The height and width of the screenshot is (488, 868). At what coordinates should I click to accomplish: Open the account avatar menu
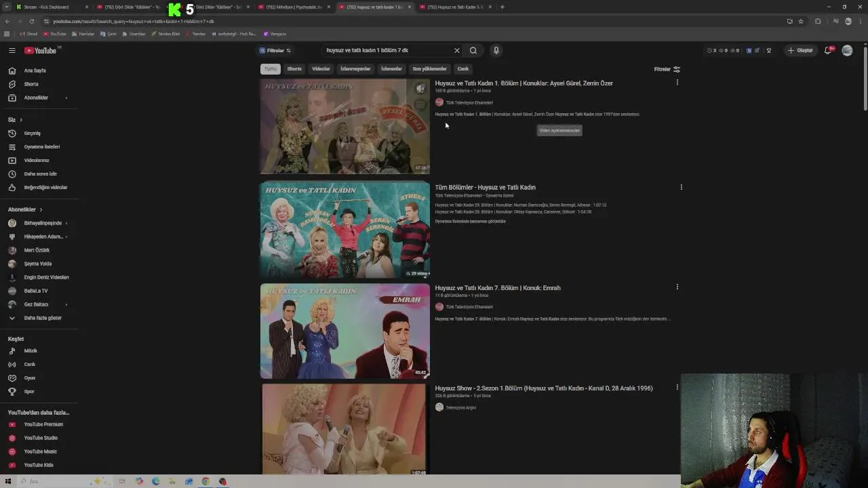(847, 50)
